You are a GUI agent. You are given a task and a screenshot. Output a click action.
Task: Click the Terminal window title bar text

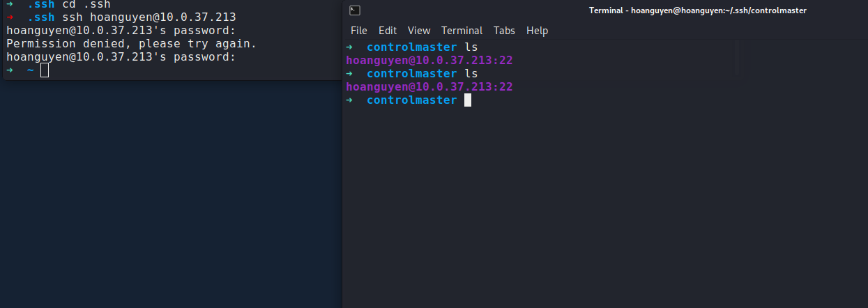click(x=697, y=10)
